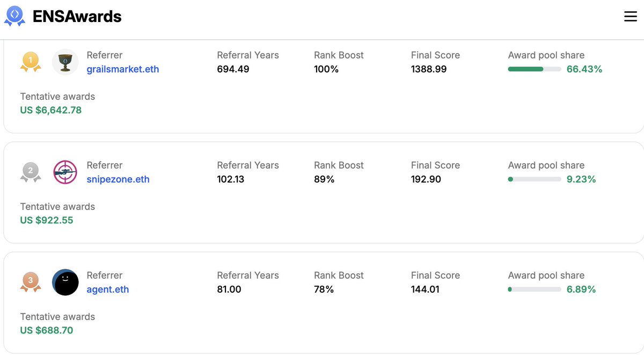Click Referral Years label in snipezone.eth card

coord(248,165)
